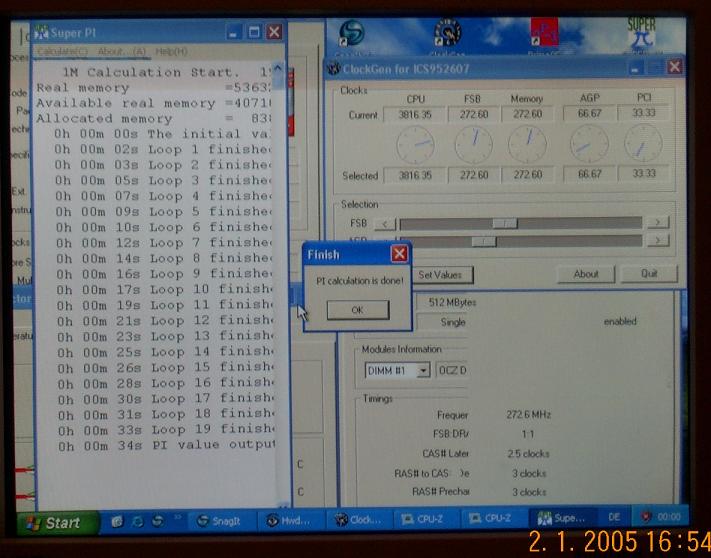Screen dimensions: 711x558
Task: Switch to Supe... taskbar button
Action: coord(562,518)
